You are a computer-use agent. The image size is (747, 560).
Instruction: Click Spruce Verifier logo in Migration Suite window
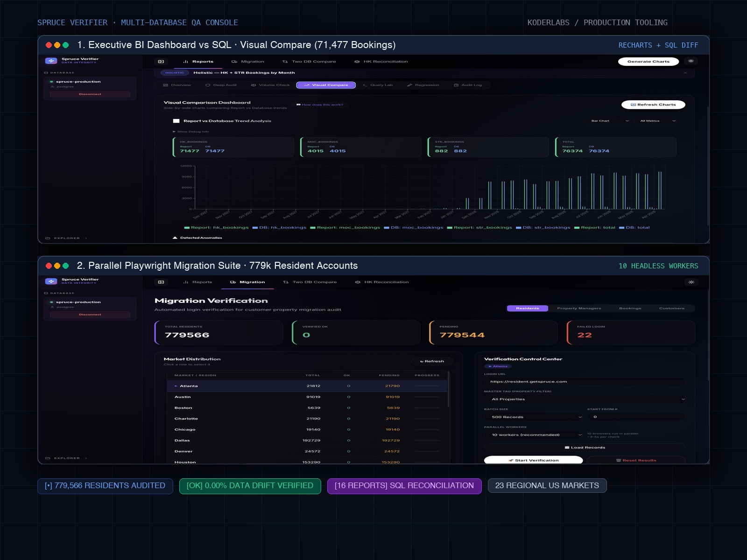coord(51,281)
